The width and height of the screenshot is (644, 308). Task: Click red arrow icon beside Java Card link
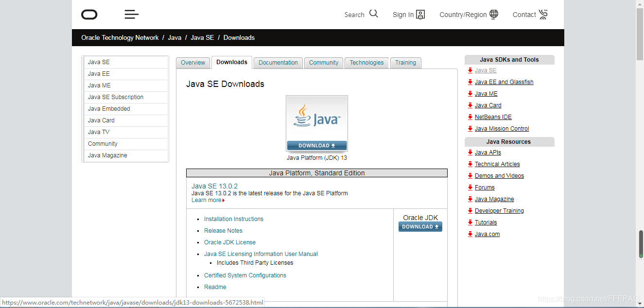pyautogui.click(x=470, y=105)
